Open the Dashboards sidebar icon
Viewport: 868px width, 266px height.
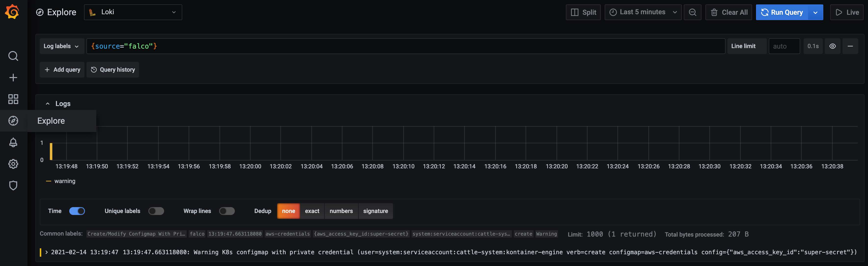pos(13,99)
